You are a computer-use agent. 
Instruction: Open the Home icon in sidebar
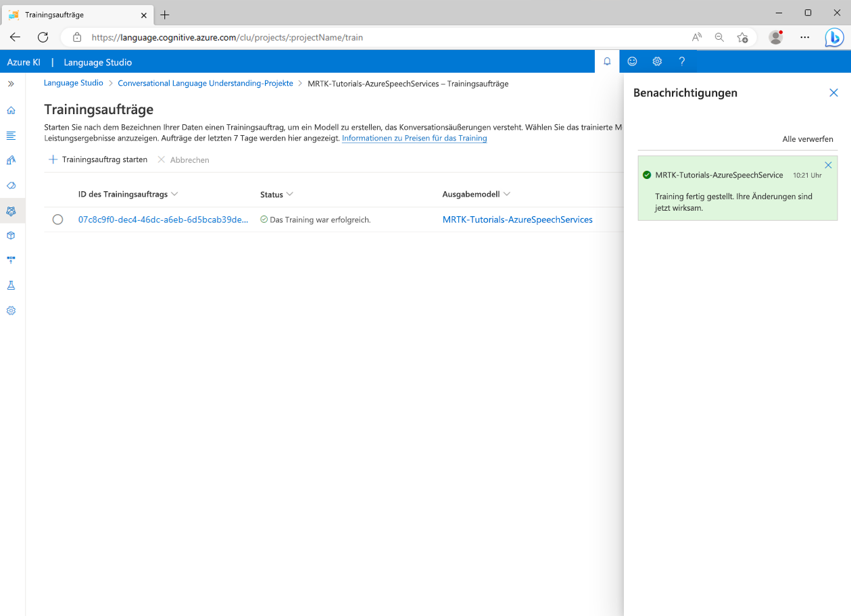11,110
